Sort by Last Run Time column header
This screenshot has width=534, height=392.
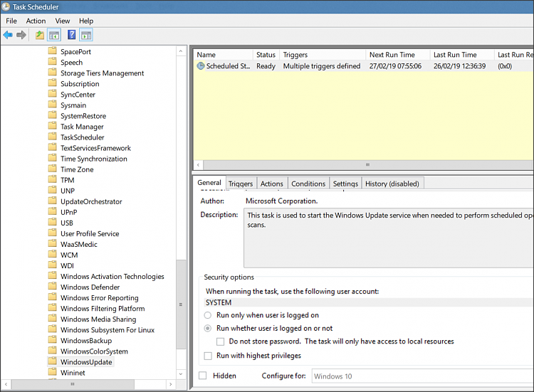[x=462, y=55]
